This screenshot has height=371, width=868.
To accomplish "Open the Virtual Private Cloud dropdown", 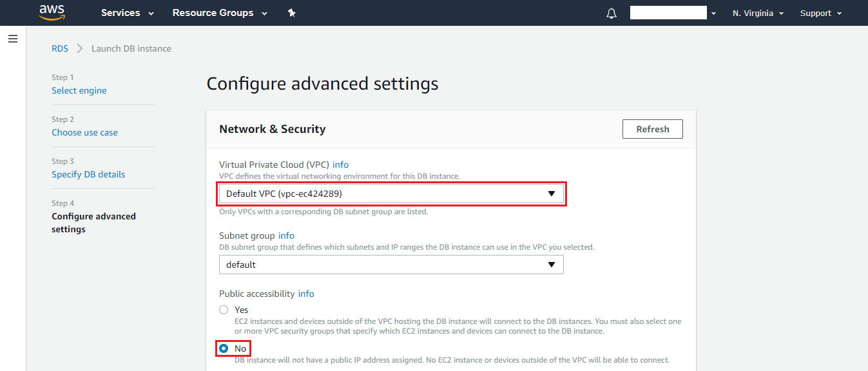I will point(391,194).
